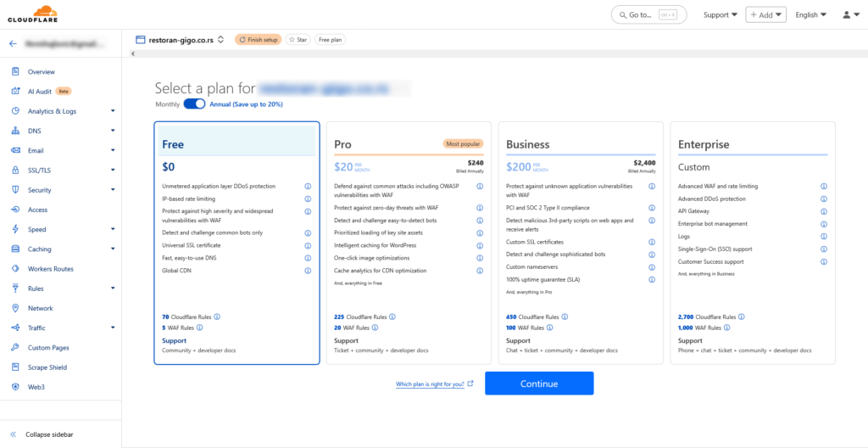This screenshot has height=448, width=868.
Task: Open the English language dropdown
Action: pos(811,14)
